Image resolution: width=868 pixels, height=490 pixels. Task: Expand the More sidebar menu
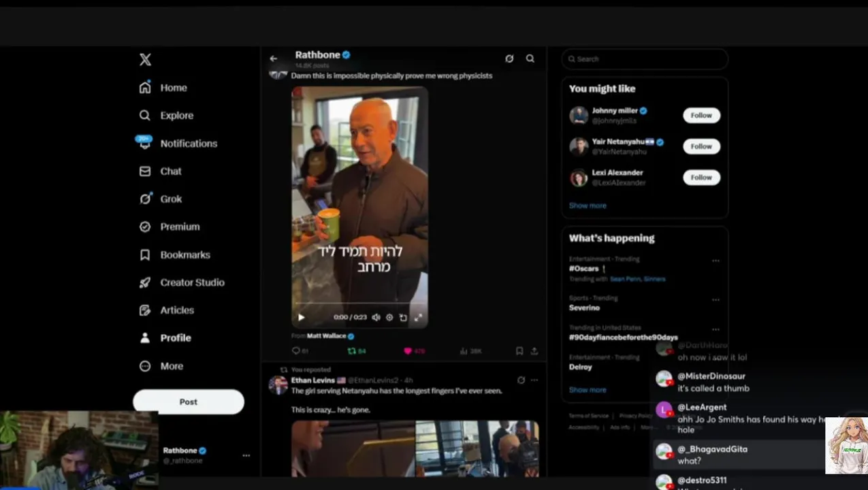(x=161, y=366)
